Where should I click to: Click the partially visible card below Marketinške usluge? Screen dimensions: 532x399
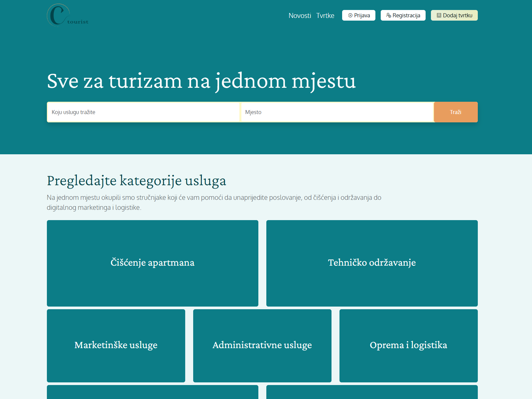(x=152, y=392)
